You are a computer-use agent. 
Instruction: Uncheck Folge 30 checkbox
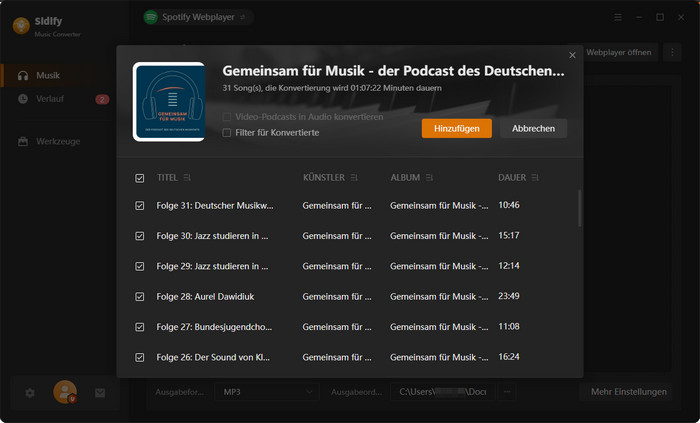[140, 236]
